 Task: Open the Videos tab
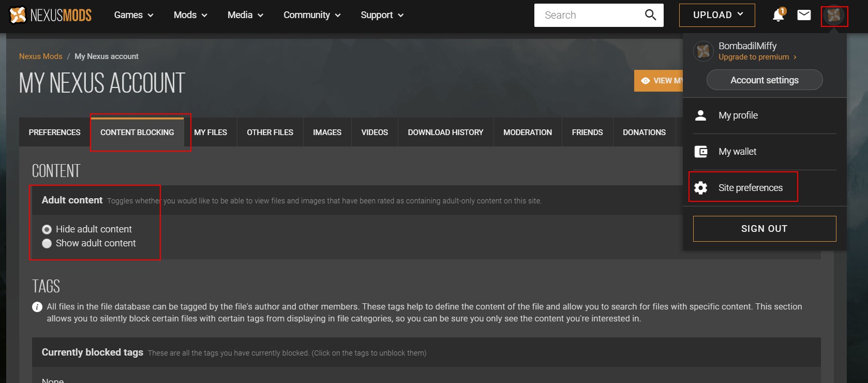point(375,132)
